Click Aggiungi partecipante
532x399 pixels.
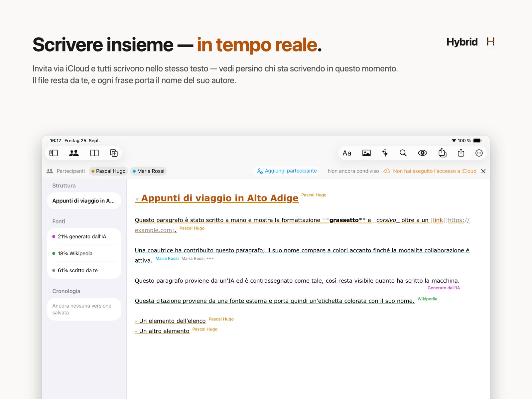[287, 171]
